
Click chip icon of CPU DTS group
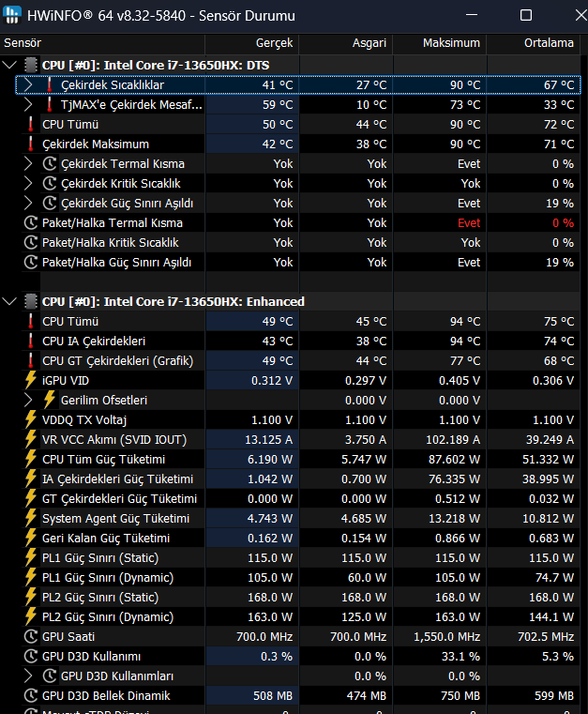pyautogui.click(x=31, y=65)
